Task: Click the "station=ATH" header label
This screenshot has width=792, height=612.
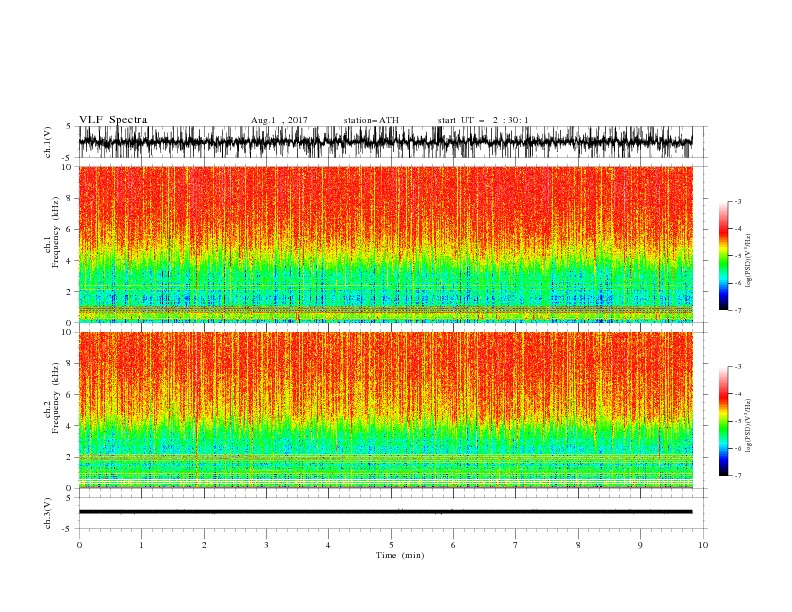Action: coord(371,120)
